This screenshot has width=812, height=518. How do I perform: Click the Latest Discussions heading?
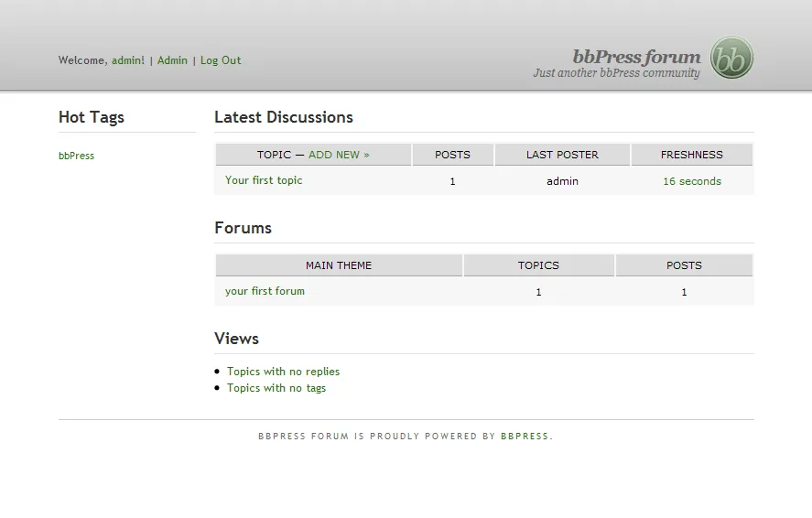(x=284, y=117)
